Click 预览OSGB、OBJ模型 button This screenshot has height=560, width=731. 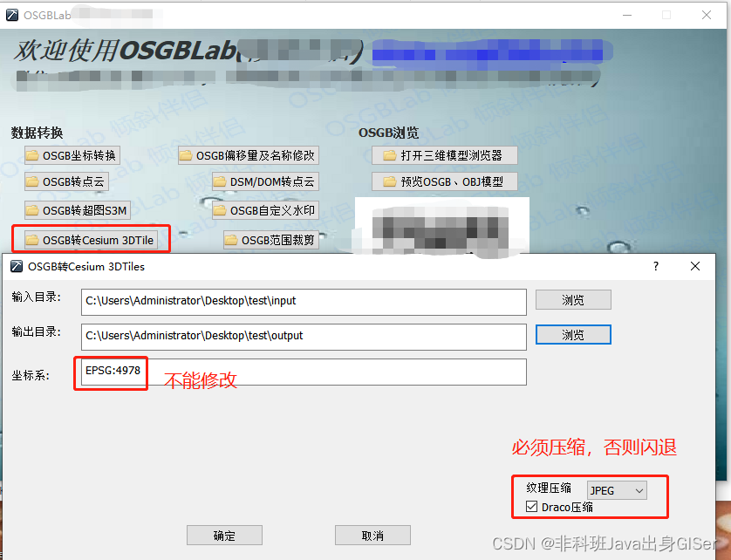click(444, 181)
